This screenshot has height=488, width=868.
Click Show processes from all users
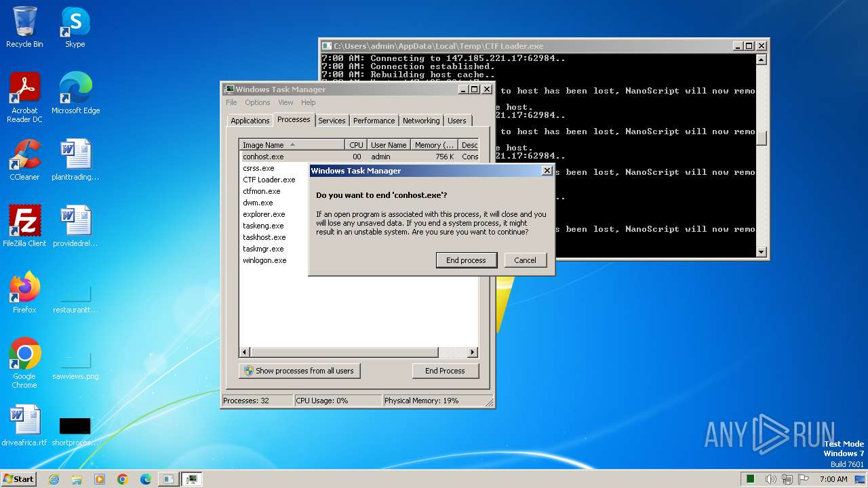[x=299, y=371]
